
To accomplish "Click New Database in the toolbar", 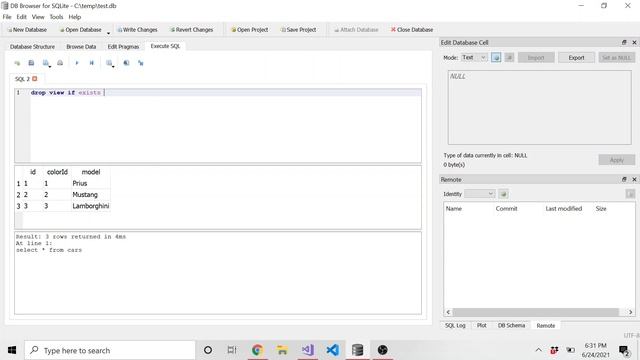I will [27, 30].
